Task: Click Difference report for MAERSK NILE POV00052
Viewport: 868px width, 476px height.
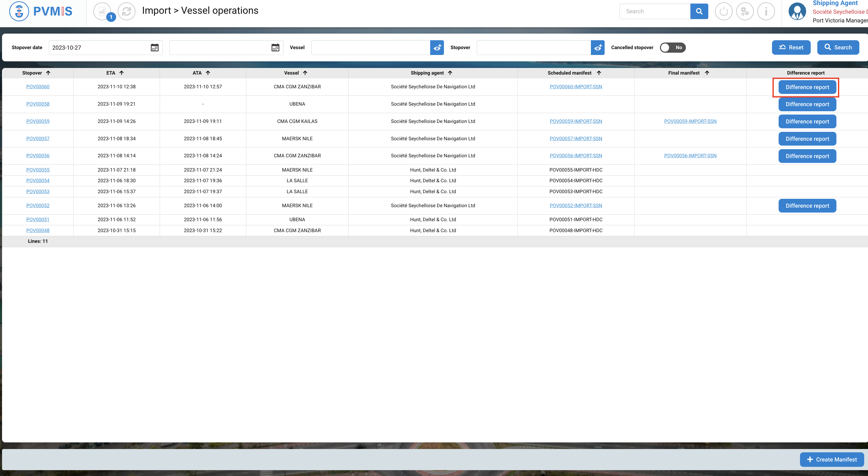Action: pyautogui.click(x=807, y=206)
